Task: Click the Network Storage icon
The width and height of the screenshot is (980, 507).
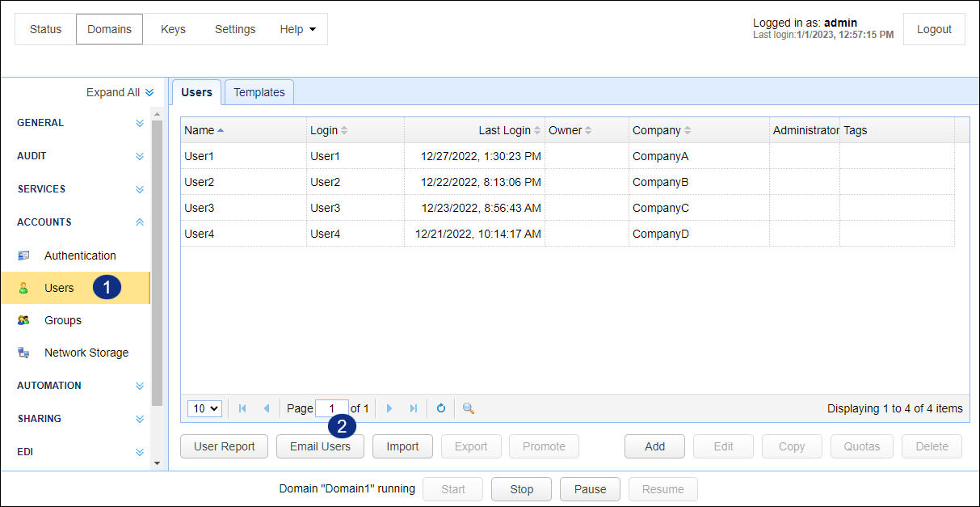Action: point(23,353)
